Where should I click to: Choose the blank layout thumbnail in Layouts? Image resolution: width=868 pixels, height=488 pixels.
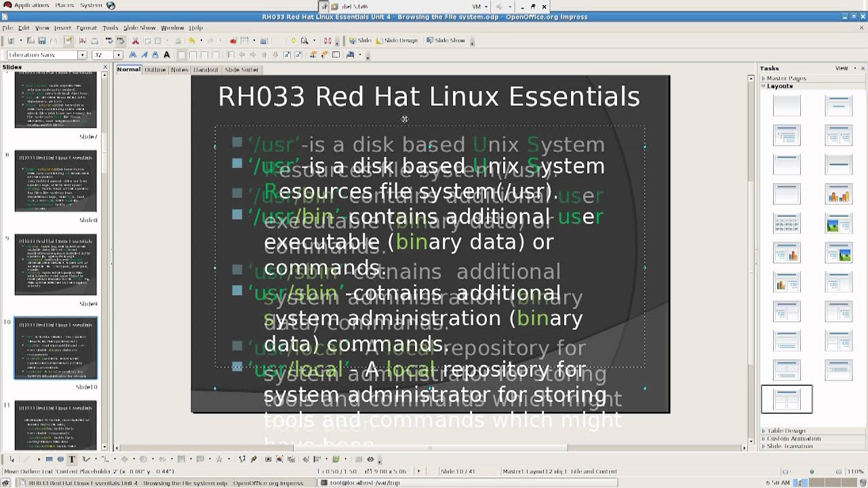pyautogui.click(x=787, y=106)
